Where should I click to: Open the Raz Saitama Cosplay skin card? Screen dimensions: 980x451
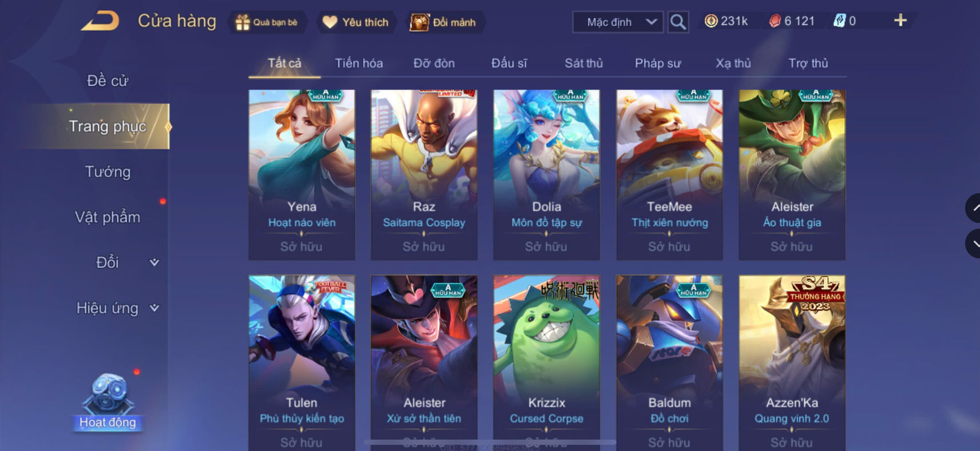[424, 174]
